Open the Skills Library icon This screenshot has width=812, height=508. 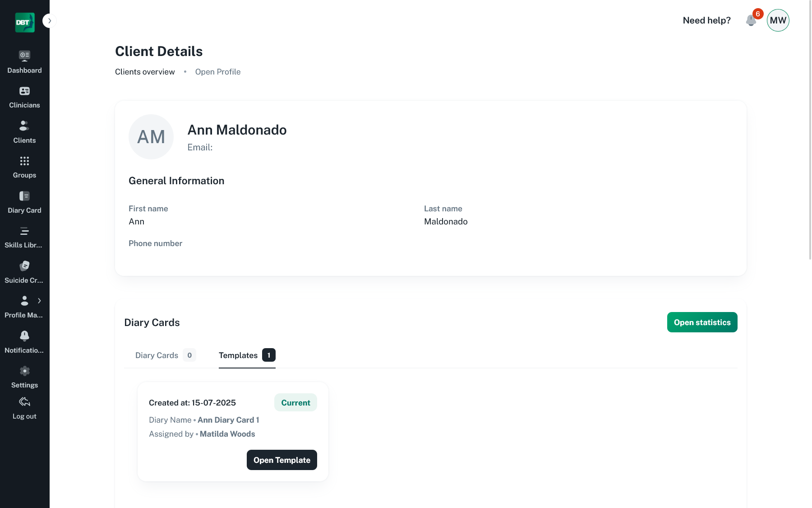pos(24,231)
